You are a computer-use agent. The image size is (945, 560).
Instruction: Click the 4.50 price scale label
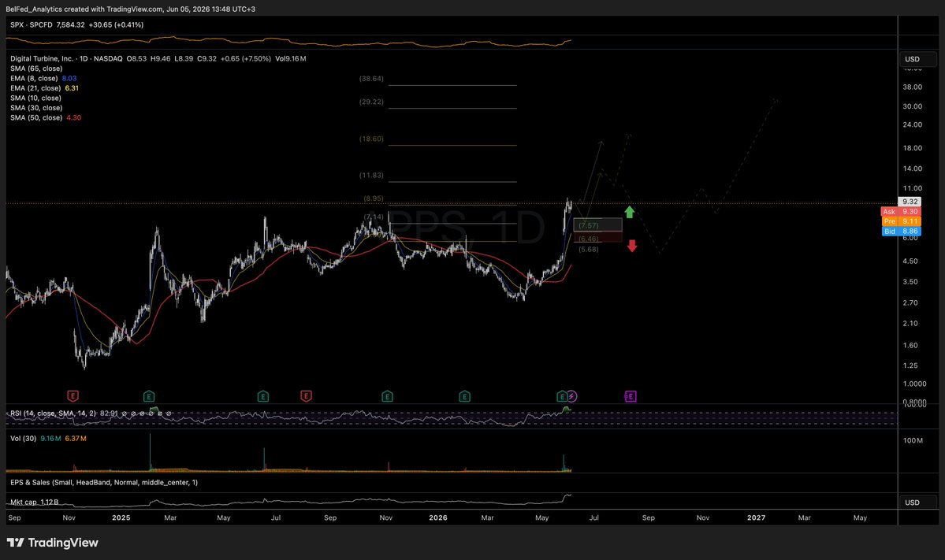pos(910,261)
